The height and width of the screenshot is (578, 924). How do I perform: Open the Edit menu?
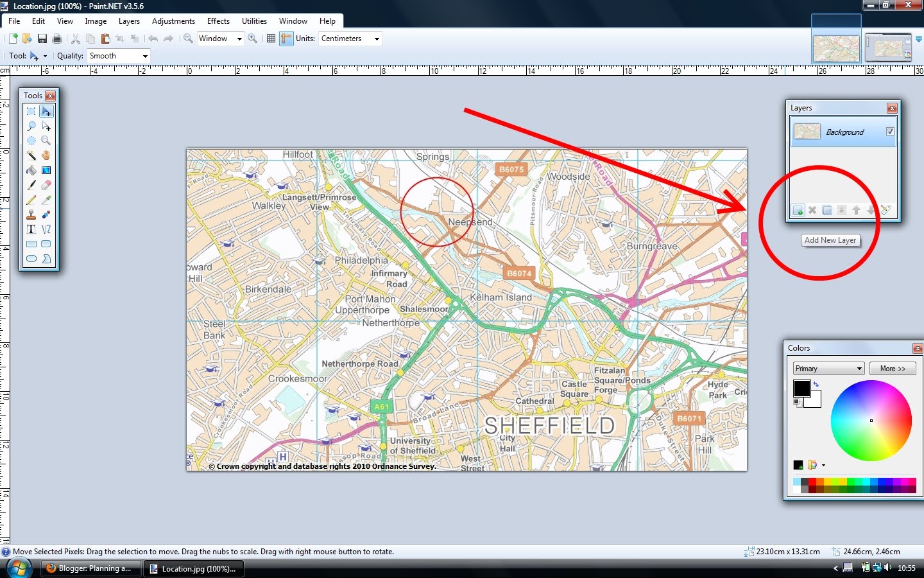(38, 21)
